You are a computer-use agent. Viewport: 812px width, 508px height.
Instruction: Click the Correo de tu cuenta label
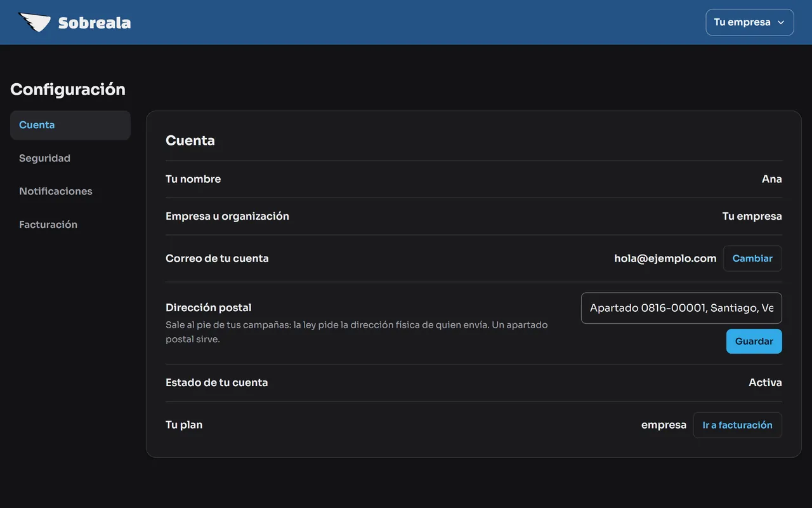(217, 258)
